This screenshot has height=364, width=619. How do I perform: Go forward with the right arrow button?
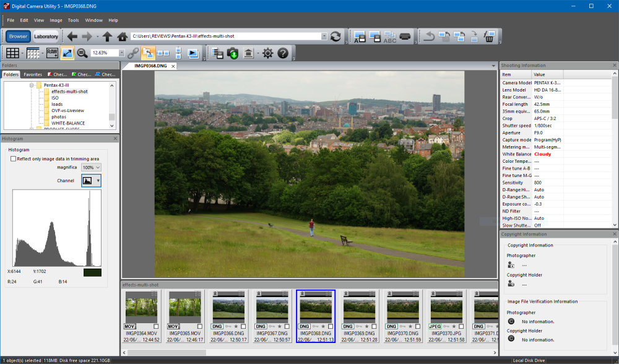pos(87,37)
